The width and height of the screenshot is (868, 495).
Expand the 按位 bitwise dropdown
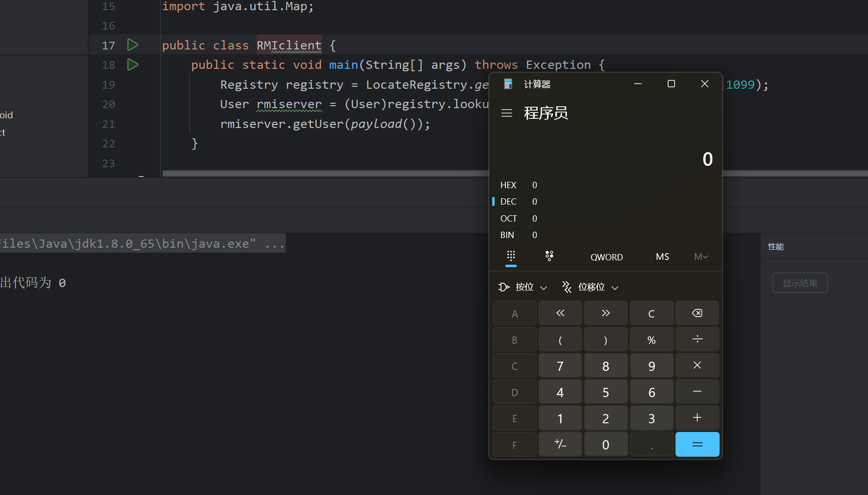click(x=523, y=287)
